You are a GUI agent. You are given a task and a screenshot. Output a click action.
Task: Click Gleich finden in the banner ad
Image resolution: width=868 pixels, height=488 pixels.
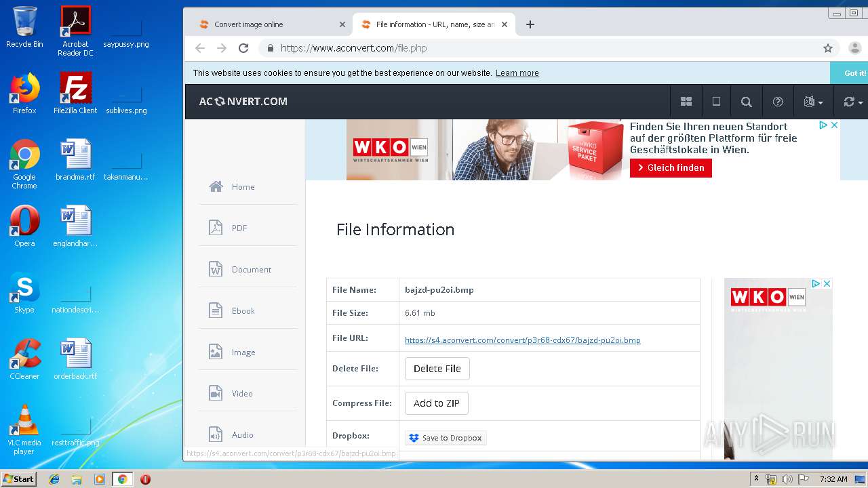tap(671, 167)
